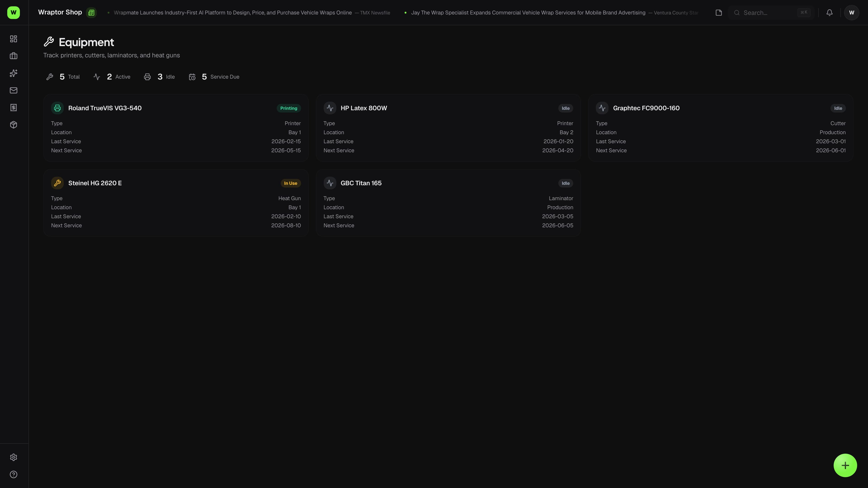Click the printer icon on the Roland TrueVIS card
The height and width of the screenshot is (488, 868).
tap(57, 108)
